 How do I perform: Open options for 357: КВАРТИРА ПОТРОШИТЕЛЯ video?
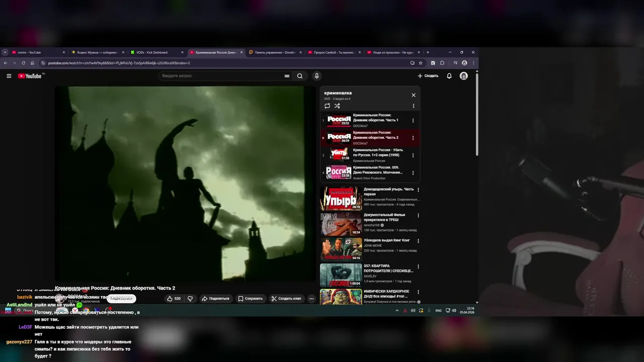pyautogui.click(x=418, y=266)
